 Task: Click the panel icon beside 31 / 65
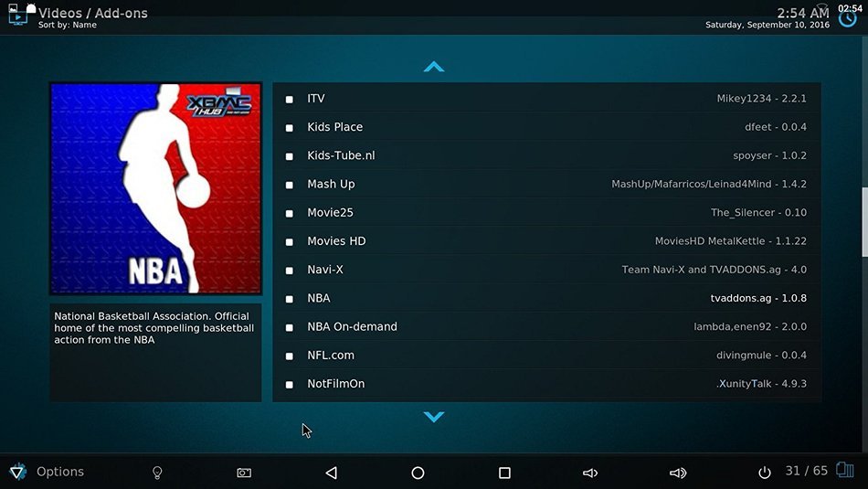pos(845,471)
